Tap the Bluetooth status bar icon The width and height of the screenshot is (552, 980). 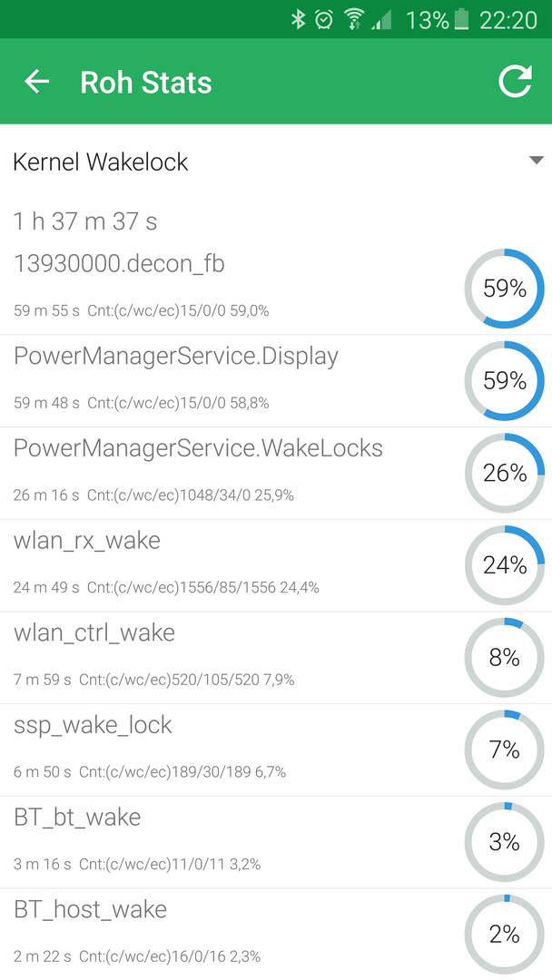click(x=298, y=19)
